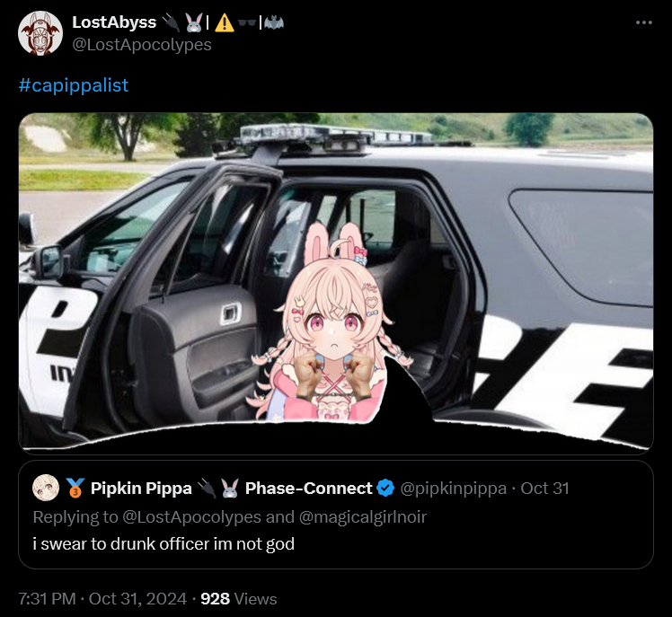Click the 928 Views count

click(x=239, y=598)
